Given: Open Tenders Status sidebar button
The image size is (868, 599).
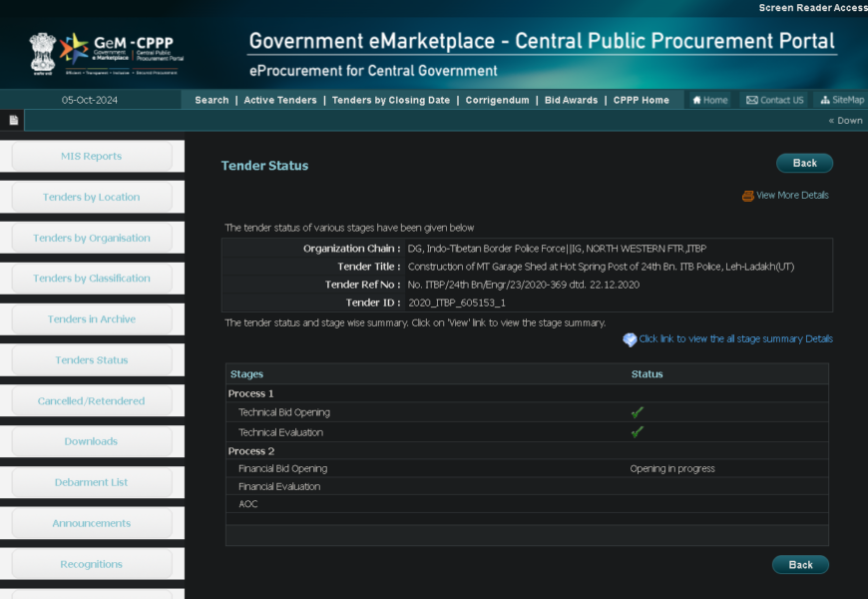Looking at the screenshot, I should tap(92, 360).
